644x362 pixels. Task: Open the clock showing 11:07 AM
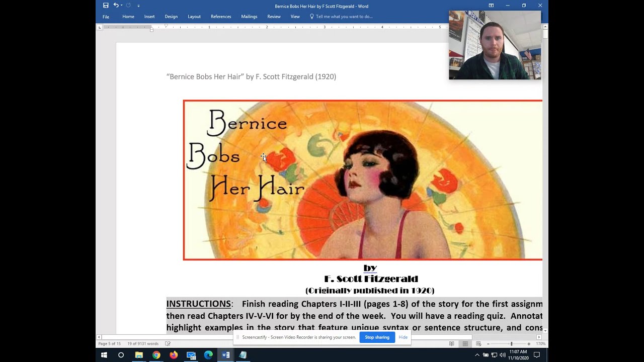pos(518,355)
